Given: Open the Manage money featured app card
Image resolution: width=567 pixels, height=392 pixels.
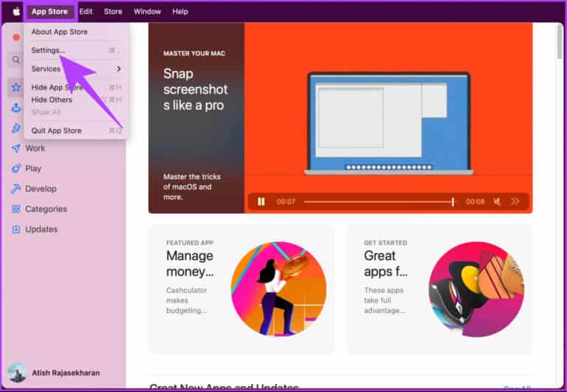Looking at the screenshot, I should [x=241, y=289].
